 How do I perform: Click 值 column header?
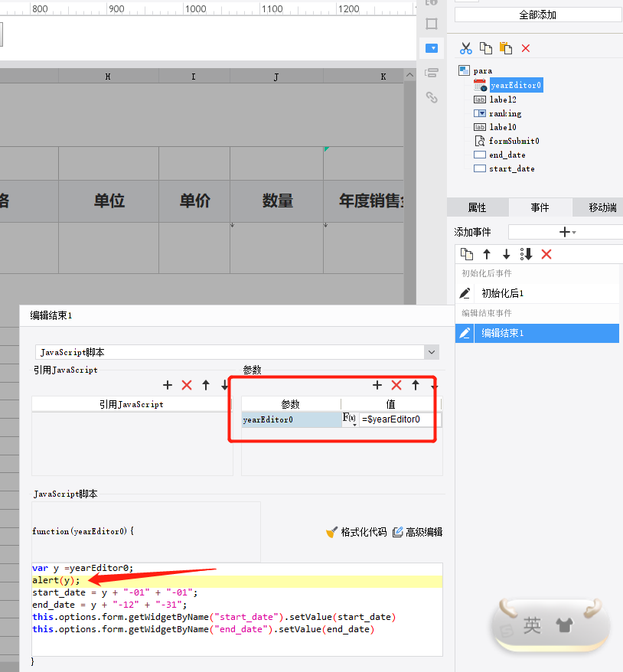390,404
